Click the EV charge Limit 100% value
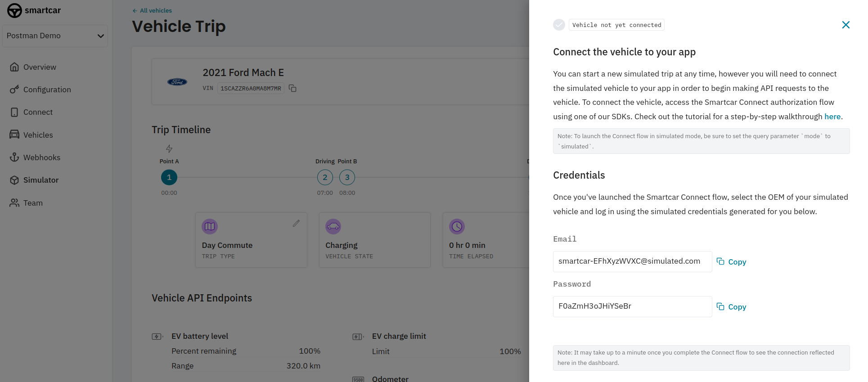Viewport: 868px width, 382px height. 510,351
